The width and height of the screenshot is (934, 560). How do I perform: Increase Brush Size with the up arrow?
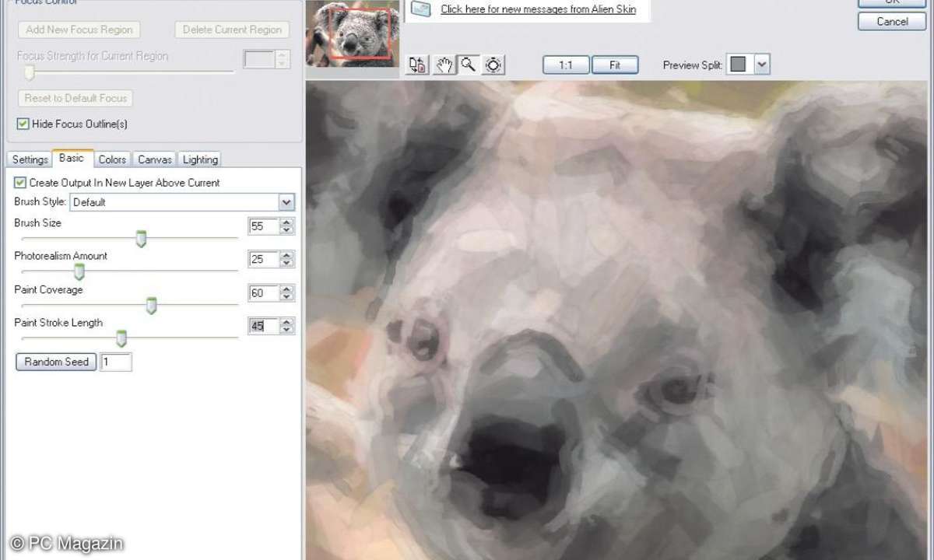[287, 222]
